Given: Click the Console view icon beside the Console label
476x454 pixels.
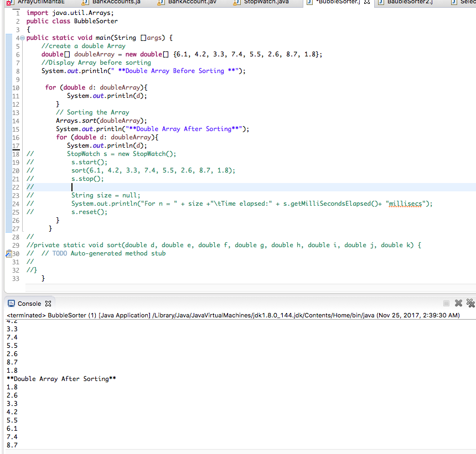Looking at the screenshot, I should (10, 303).
